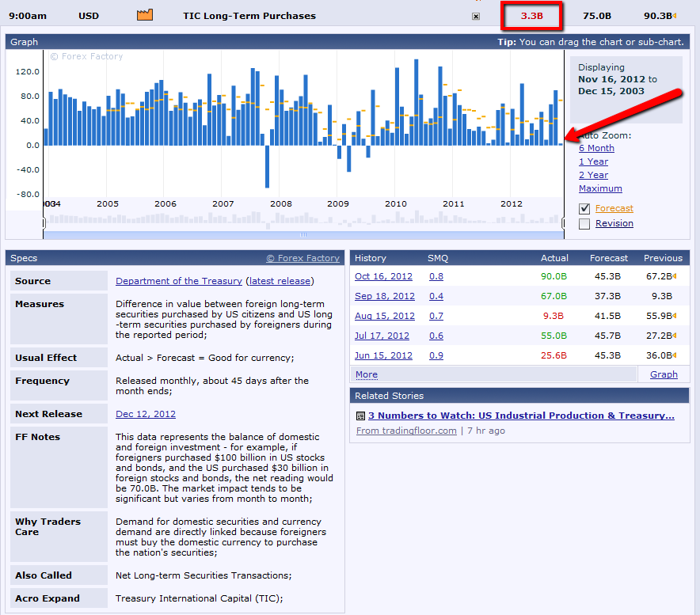Click the Graph panel header
Viewport: 700px width, 615px height.
tap(348, 42)
